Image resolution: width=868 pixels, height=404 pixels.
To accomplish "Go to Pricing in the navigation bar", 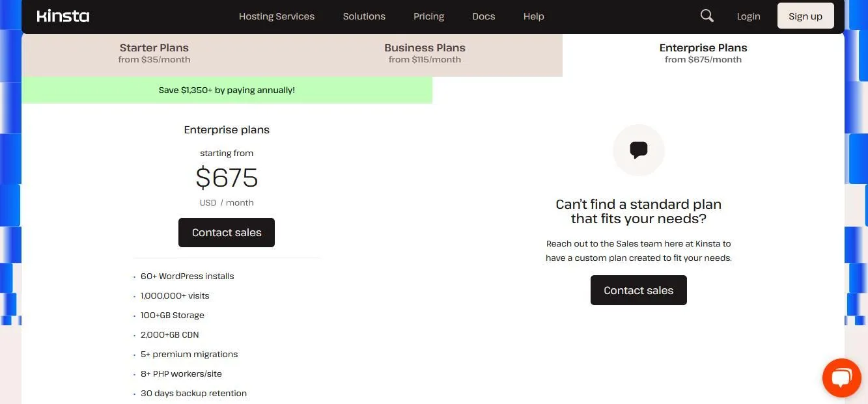I will pos(428,16).
